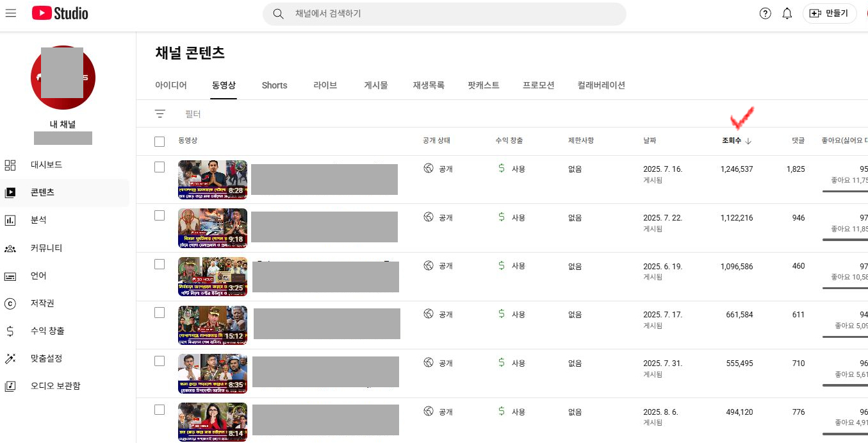Select the checkbox for the 15:12 video
This screenshot has width=868, height=443.
tap(160, 313)
